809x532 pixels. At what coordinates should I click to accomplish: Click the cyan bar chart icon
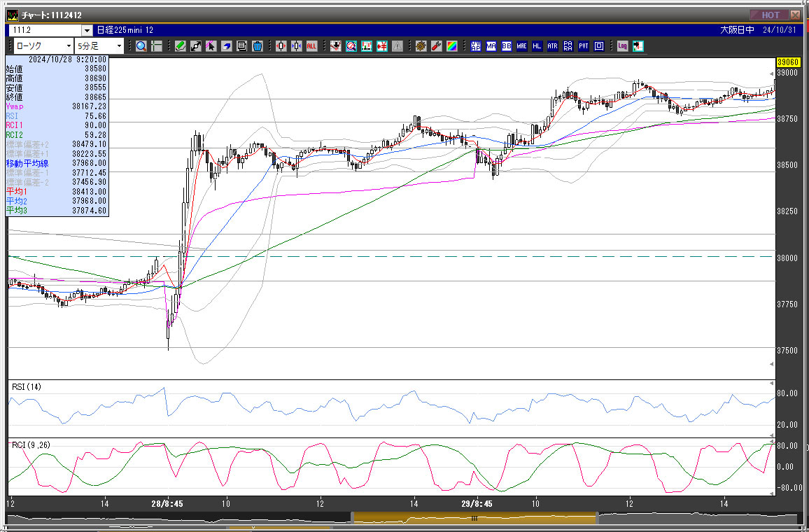tap(366, 46)
